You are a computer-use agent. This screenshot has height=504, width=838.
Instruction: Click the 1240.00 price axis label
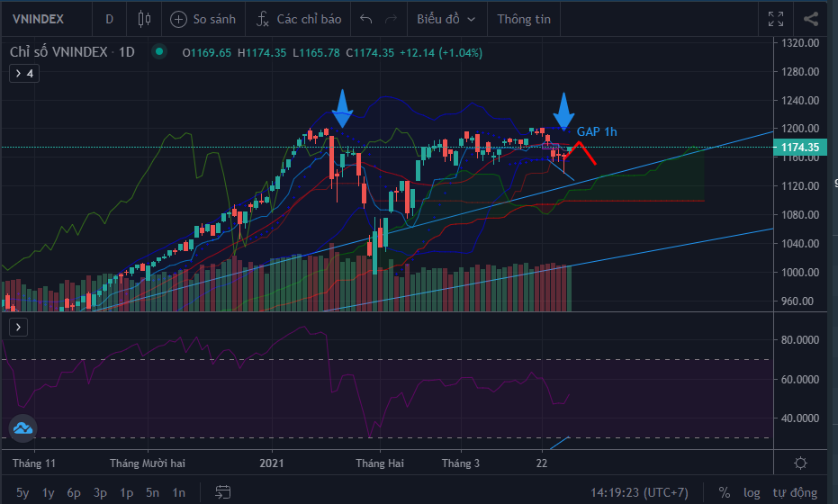800,101
